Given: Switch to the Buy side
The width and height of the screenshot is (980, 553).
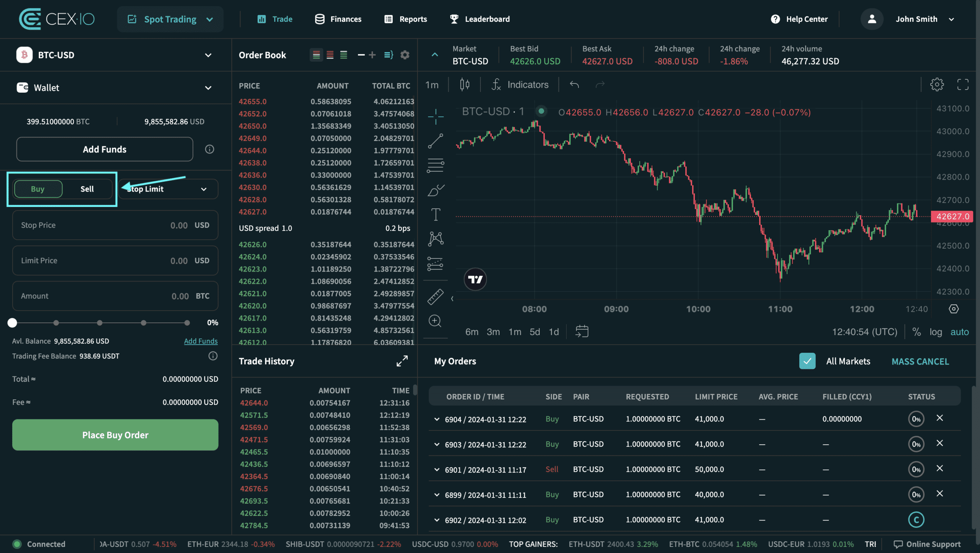Looking at the screenshot, I should (x=38, y=189).
